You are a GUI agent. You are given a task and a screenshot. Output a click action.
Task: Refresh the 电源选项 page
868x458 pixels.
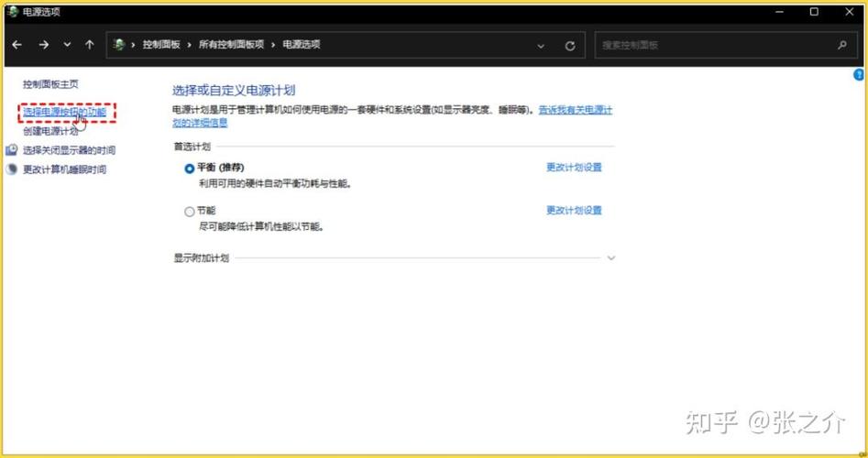[569, 46]
